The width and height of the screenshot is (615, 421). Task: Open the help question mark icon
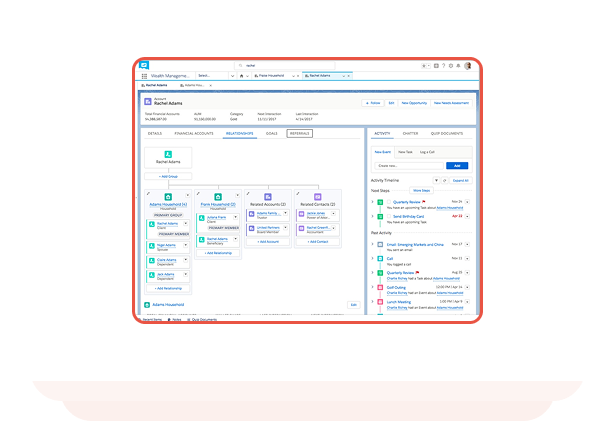[x=444, y=66]
